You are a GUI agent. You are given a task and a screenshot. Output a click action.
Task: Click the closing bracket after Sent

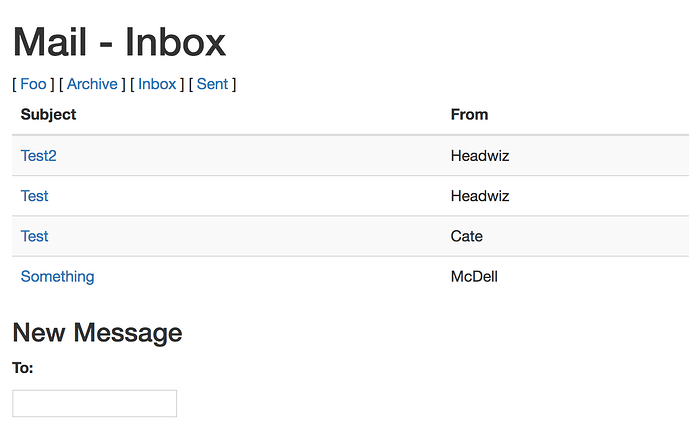click(234, 84)
